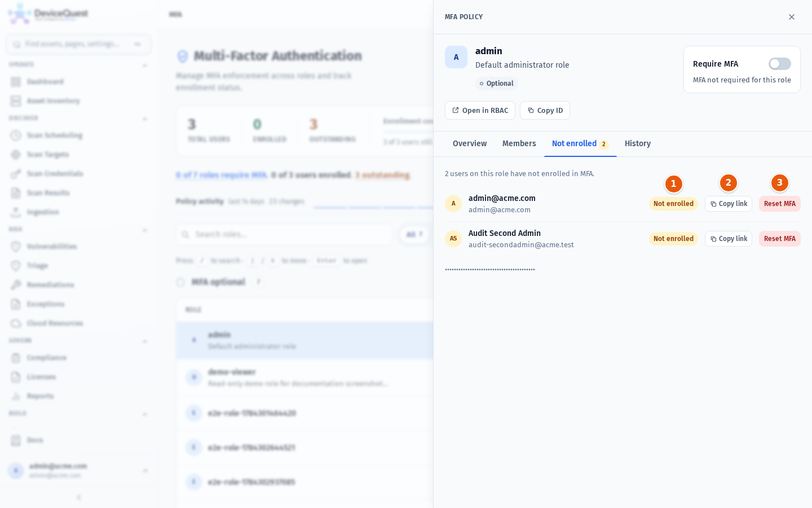Copy enrollment link for Audit Second Admin
The height and width of the screenshot is (508, 812).
pyautogui.click(x=729, y=239)
